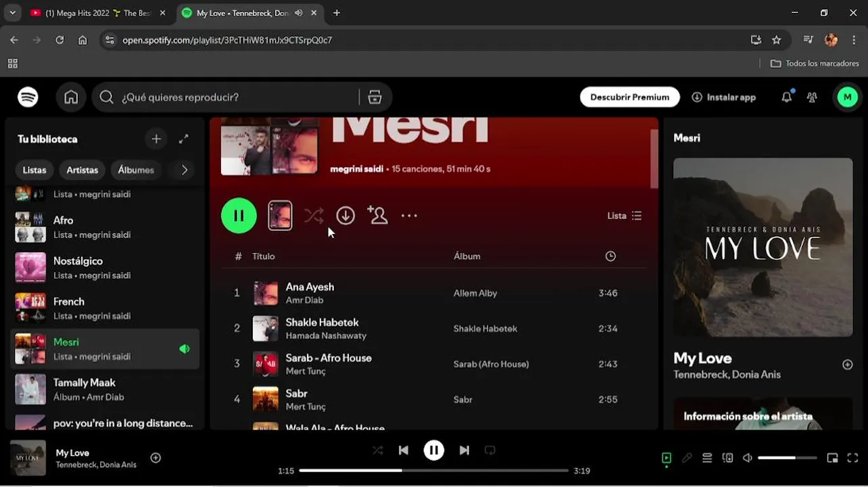Click the Spotify logo
This screenshot has height=487, width=868.
28,97
